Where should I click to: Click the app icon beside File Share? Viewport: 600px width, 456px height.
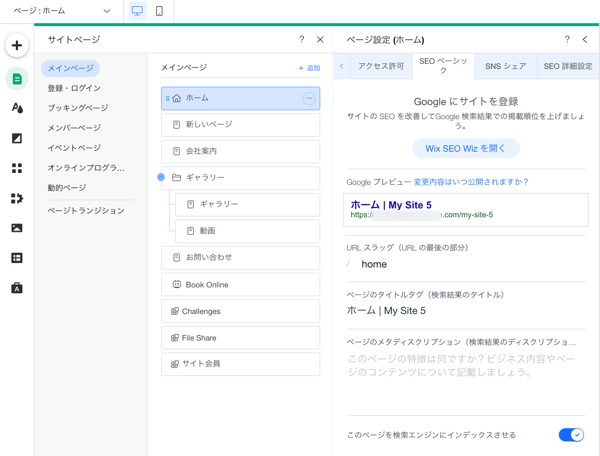click(x=175, y=338)
